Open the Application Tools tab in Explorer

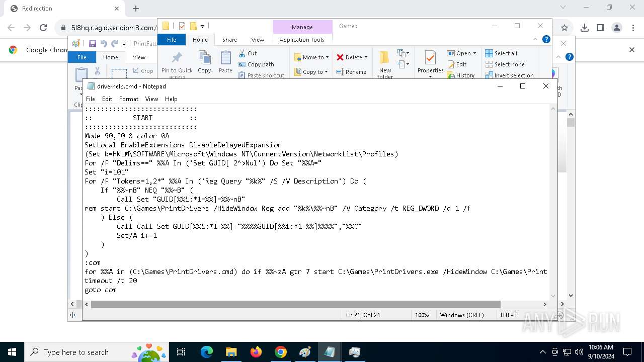pyautogui.click(x=302, y=40)
